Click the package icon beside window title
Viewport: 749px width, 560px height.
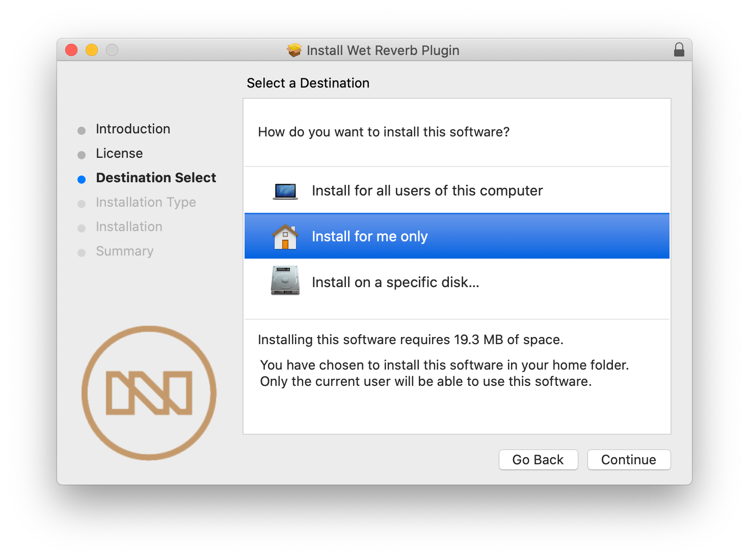click(294, 50)
